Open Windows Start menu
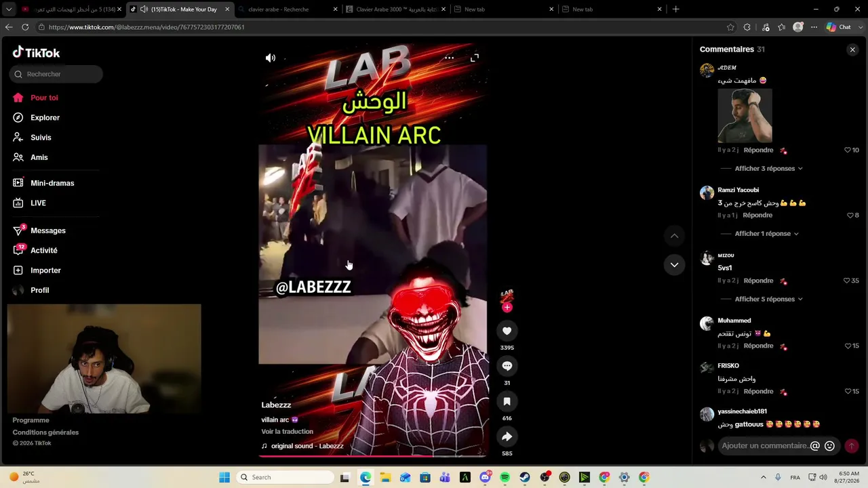 224,477
